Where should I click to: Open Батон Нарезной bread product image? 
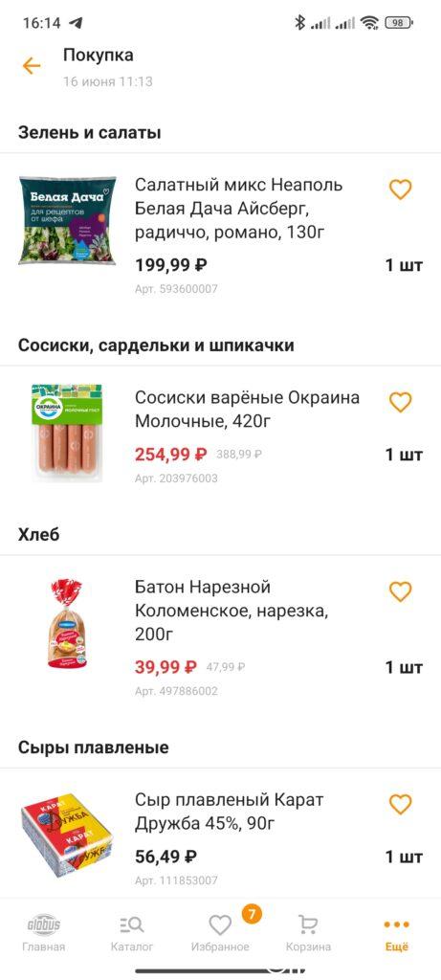click(66, 624)
